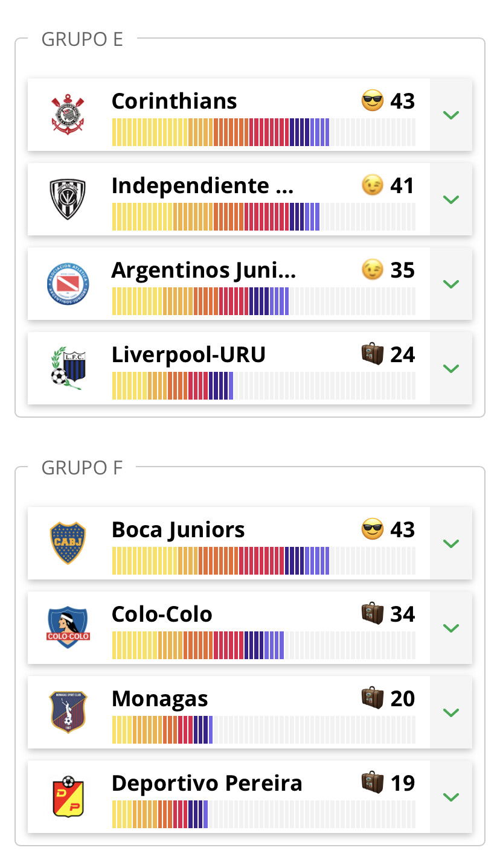Expand the Argentinos Juniors row details
Image resolution: width=500 pixels, height=868 pixels.
tap(451, 284)
